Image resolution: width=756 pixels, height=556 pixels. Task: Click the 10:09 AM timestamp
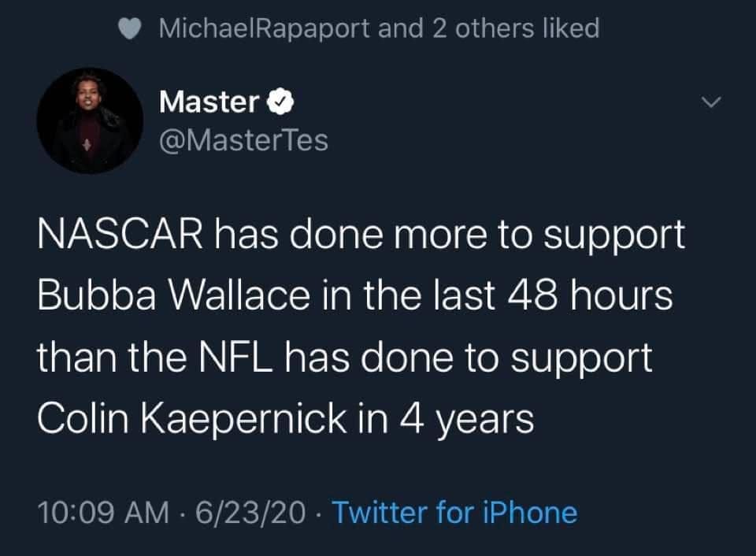click(103, 513)
